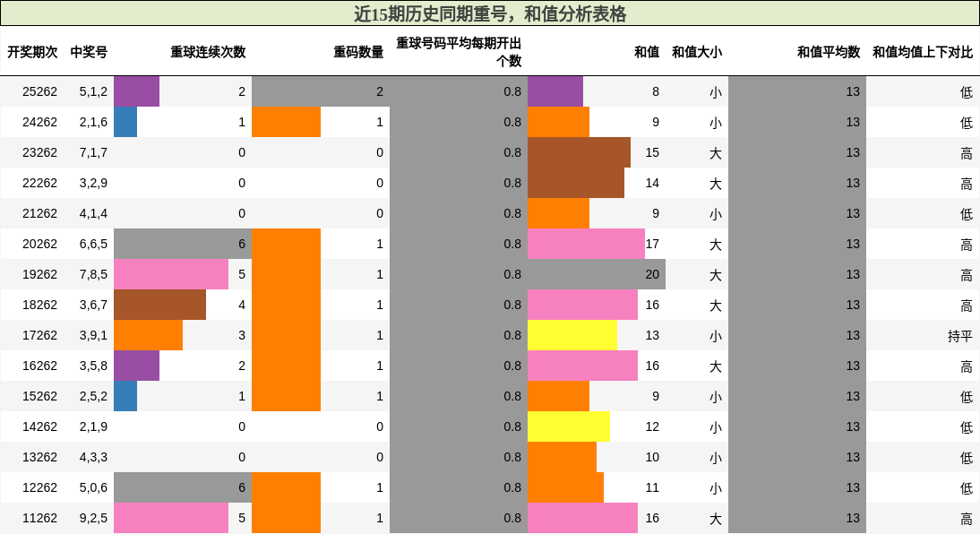
Task: Select winning numbers 3,5,8
Action: tap(93, 366)
